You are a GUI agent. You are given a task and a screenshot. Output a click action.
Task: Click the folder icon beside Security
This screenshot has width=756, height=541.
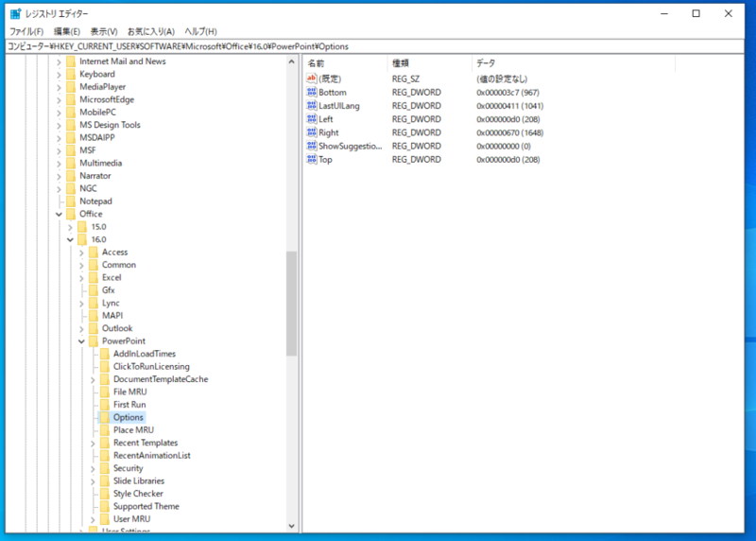[105, 468]
